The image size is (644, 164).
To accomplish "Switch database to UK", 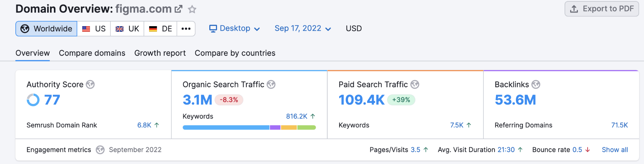I will pos(127,29).
